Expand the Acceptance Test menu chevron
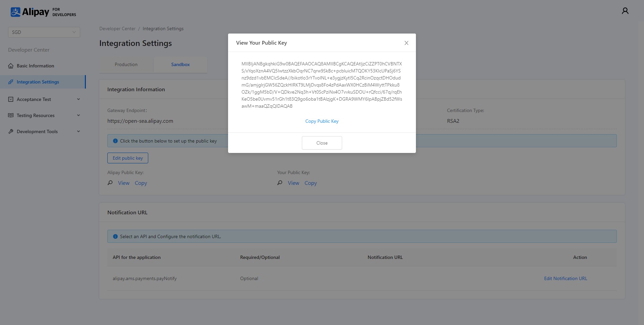 (78, 99)
